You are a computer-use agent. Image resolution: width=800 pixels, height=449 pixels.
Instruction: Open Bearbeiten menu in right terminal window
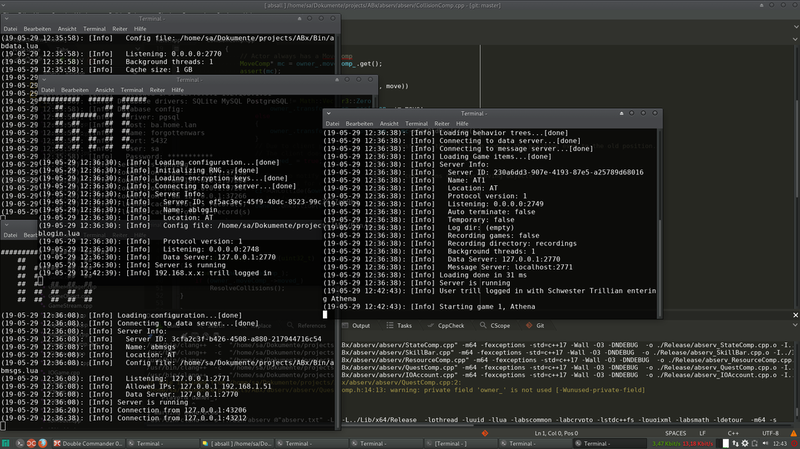pos(359,123)
